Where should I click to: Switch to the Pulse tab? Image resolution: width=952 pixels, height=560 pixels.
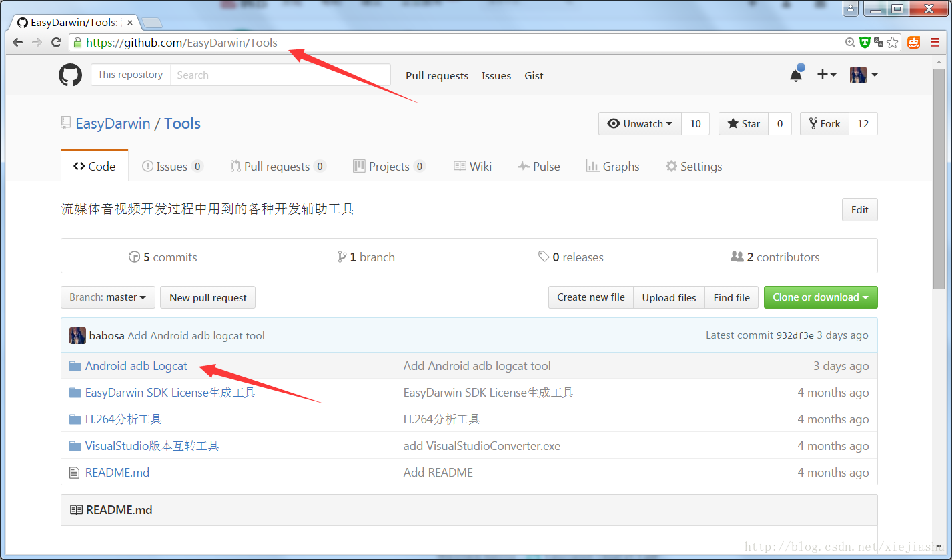(539, 166)
